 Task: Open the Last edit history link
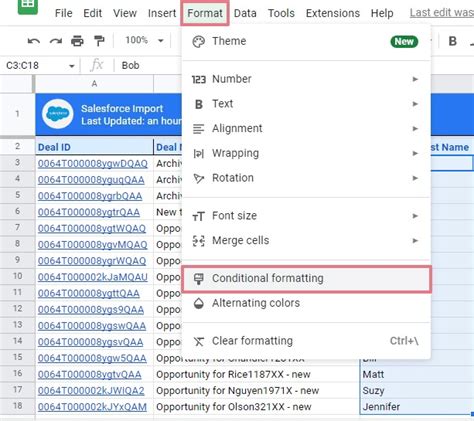click(442, 13)
